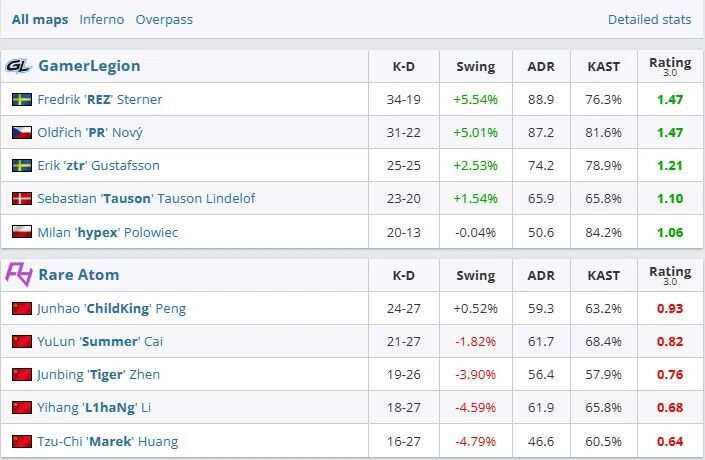This screenshot has width=705, height=460.
Task: Click the Polish flag beside hypex
Action: (21, 232)
